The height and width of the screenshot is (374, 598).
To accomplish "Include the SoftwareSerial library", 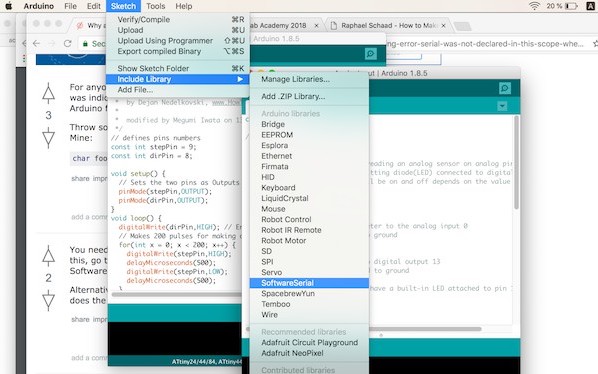I will click(309, 283).
